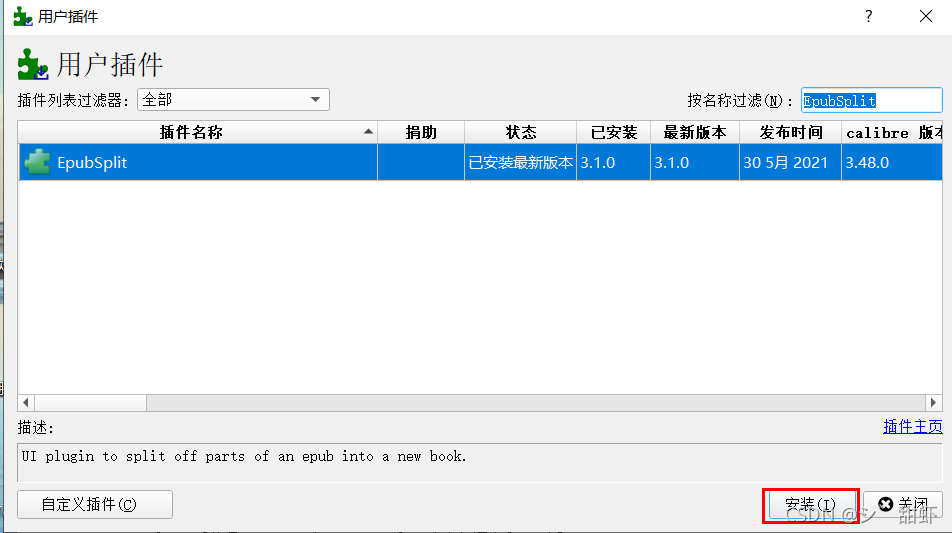The height and width of the screenshot is (533, 952).
Task: Click the 按名称过滤 input field
Action: (x=871, y=101)
